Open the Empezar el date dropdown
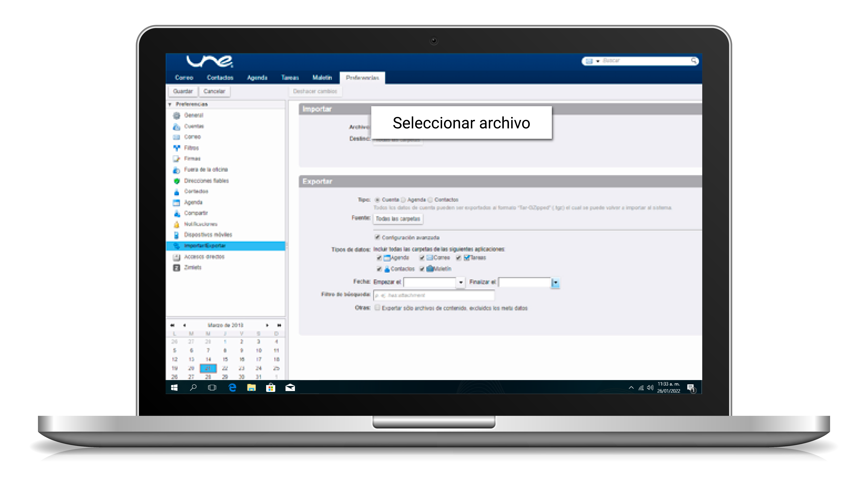The height and width of the screenshot is (488, 868). (461, 282)
